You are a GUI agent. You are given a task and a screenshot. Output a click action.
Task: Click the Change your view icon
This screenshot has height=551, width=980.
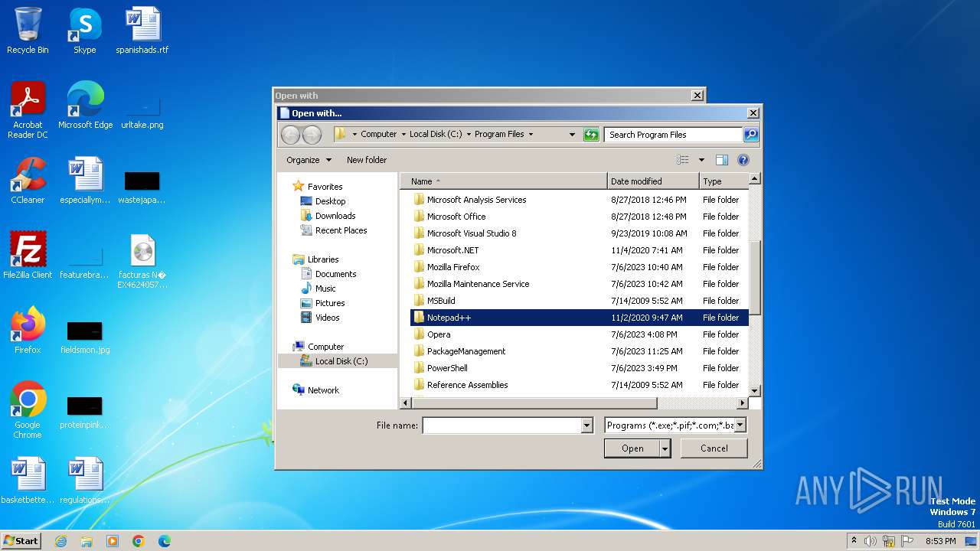(683, 160)
